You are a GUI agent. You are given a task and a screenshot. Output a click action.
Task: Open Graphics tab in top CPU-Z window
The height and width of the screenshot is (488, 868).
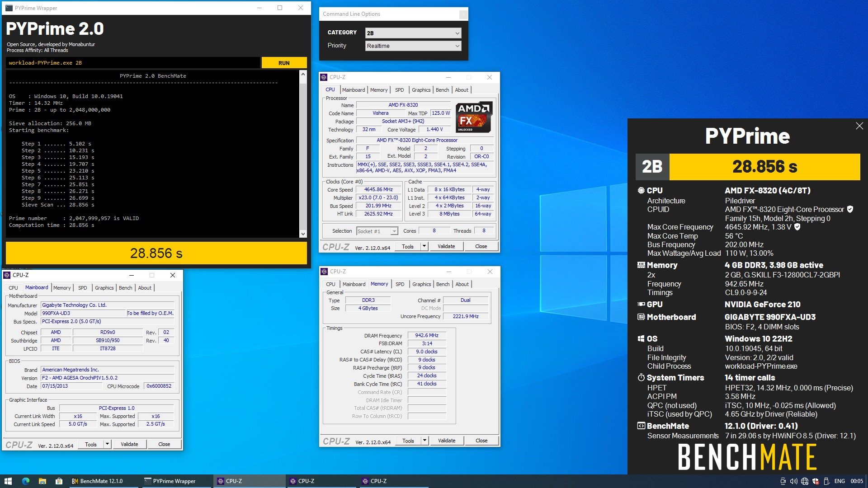point(421,90)
